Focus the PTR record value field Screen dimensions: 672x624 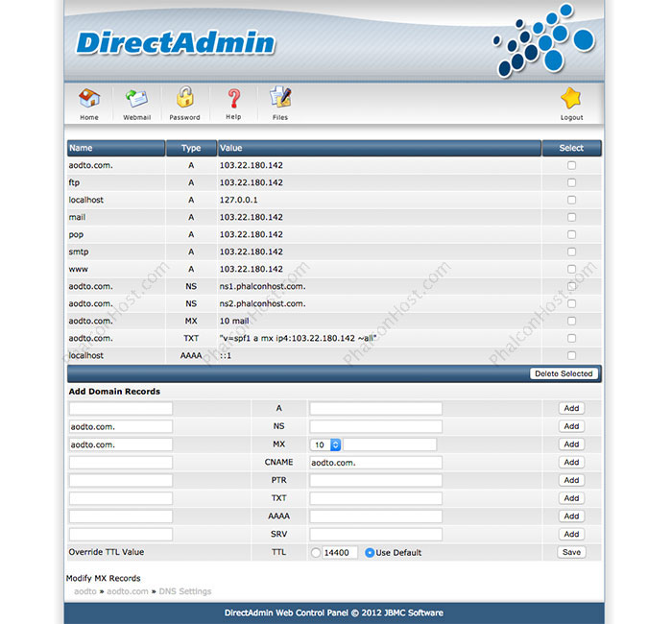tap(375, 480)
